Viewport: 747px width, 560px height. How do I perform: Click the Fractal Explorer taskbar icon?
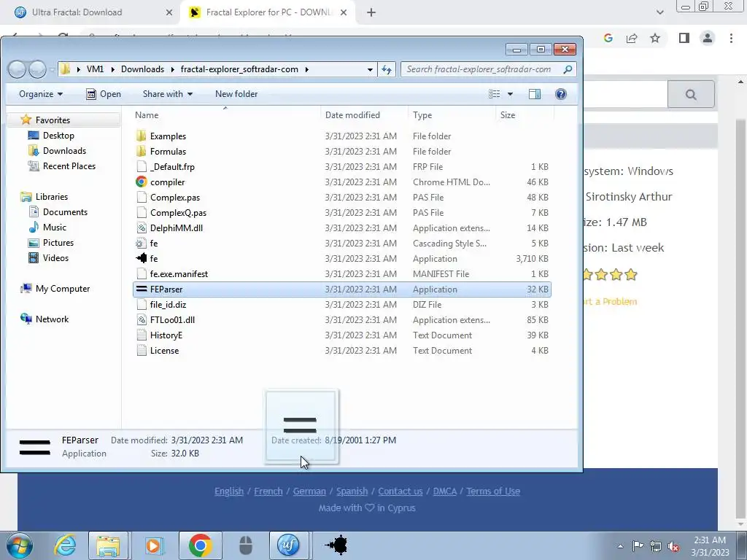336,545
